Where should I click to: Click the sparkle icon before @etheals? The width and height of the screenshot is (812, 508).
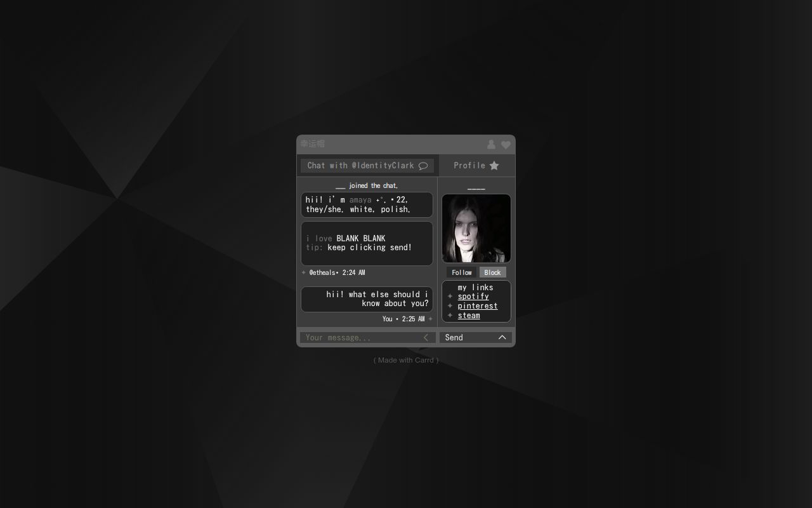(x=304, y=272)
